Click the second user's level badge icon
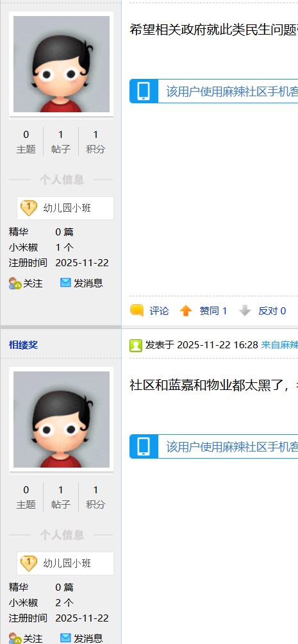Viewport: 298px width, 644px height. pos(29,563)
